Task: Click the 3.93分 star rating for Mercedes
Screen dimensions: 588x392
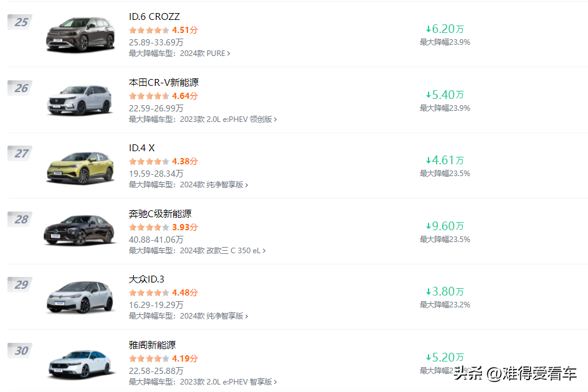Action: pos(149,227)
